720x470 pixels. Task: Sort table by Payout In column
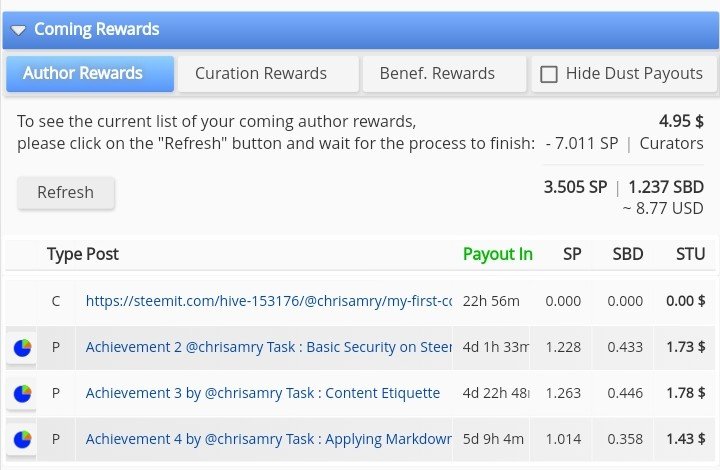497,254
